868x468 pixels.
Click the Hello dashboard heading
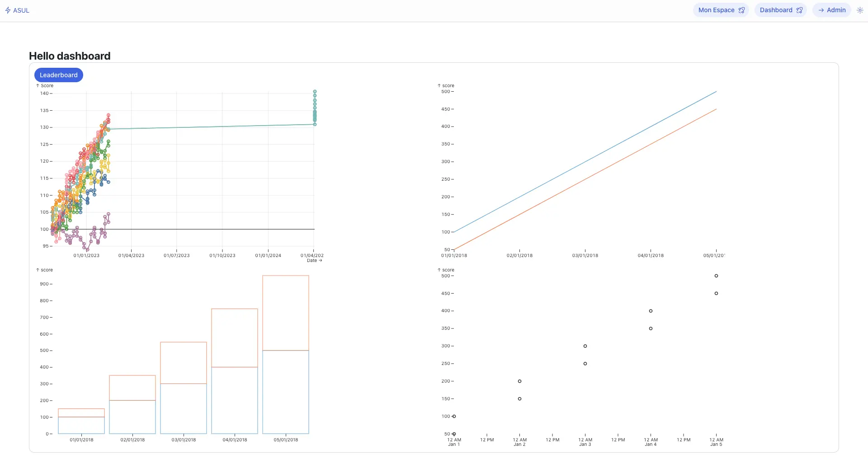click(x=70, y=56)
